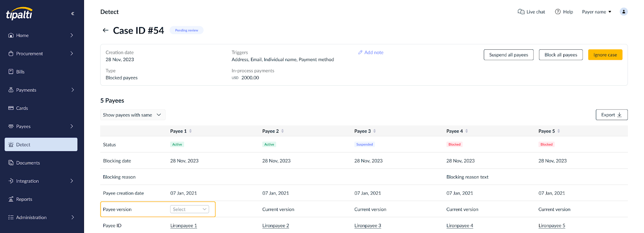Expand the Integration submenu chevron
Screen dimensions: 644x233
click(x=72, y=181)
